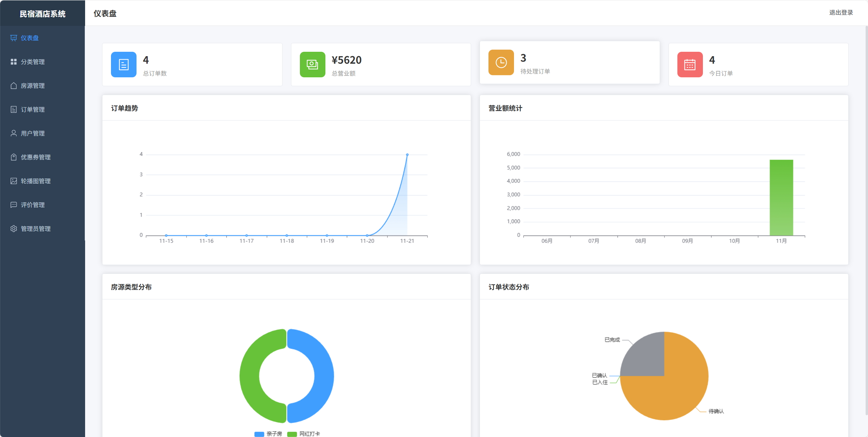This screenshot has height=437, width=868.
Task: Click the 分类管理 grid icon in sidebar
Action: pyautogui.click(x=14, y=62)
